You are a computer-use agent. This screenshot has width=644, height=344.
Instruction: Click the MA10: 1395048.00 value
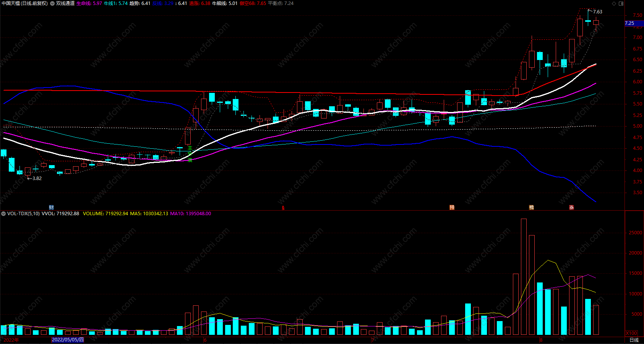(x=190, y=214)
